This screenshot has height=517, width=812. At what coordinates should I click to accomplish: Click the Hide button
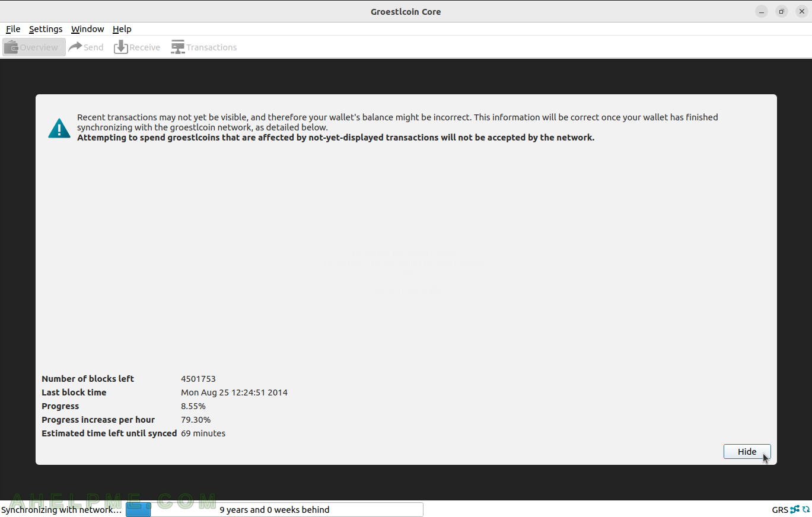tap(747, 452)
